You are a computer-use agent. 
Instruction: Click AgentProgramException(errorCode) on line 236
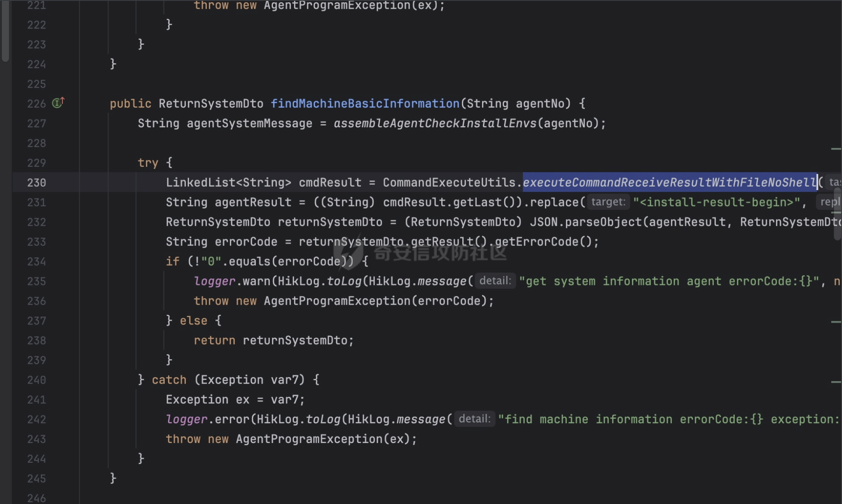click(x=375, y=301)
